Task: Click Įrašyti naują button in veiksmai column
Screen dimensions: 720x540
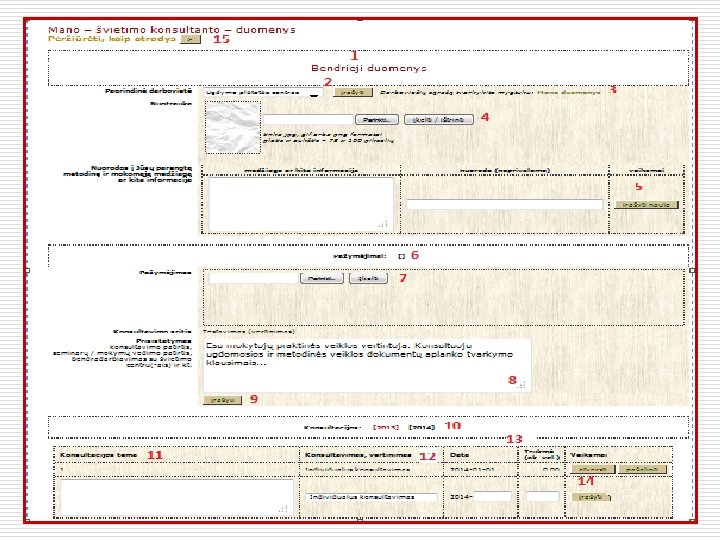Action: tap(646, 205)
